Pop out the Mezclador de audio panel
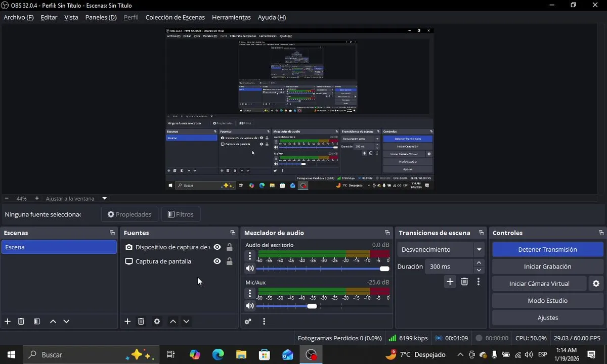This screenshot has width=607, height=364. coord(387,233)
